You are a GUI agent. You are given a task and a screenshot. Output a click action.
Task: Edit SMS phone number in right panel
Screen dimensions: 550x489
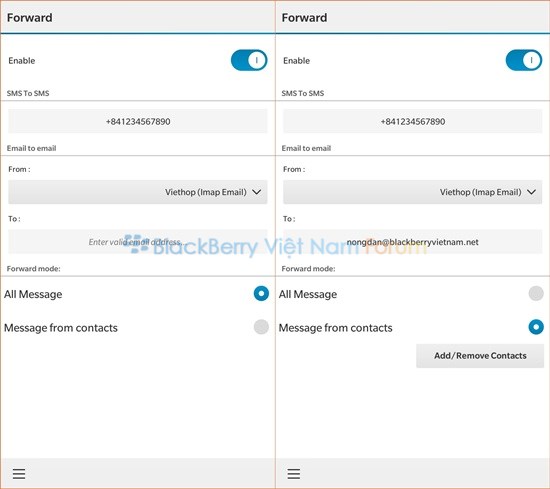[412, 121]
